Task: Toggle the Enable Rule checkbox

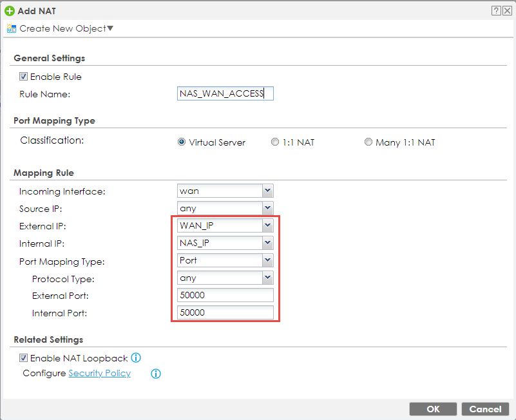Action: pos(24,77)
